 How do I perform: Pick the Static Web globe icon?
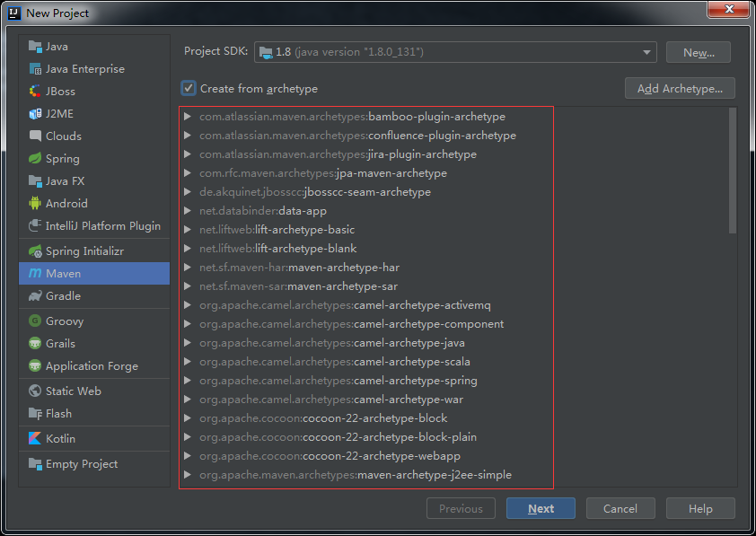coord(35,391)
